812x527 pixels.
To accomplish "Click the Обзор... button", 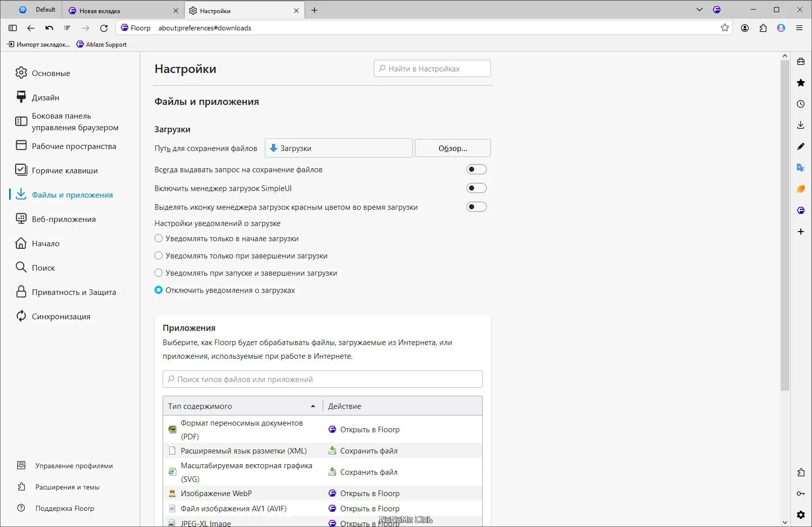I will [x=452, y=148].
